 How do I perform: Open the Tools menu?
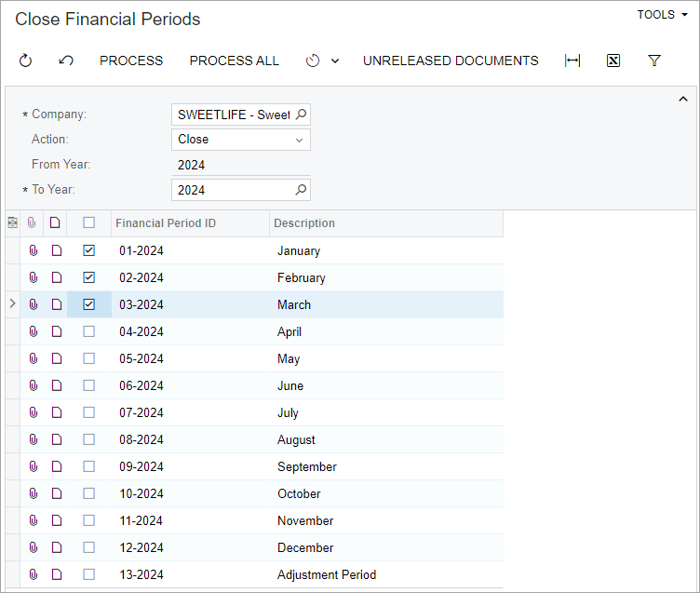point(662,15)
